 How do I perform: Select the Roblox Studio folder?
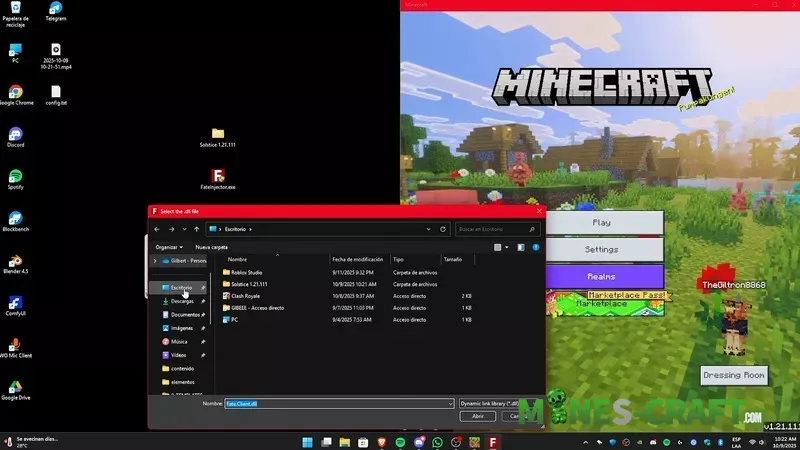[246, 272]
